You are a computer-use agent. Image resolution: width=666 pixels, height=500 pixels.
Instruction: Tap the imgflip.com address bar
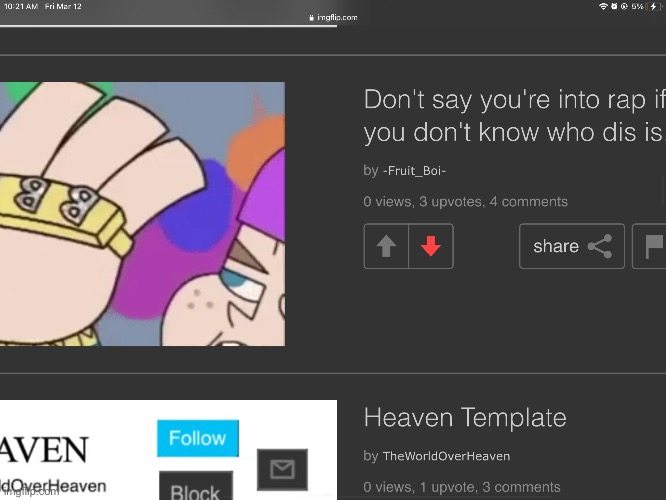click(333, 18)
